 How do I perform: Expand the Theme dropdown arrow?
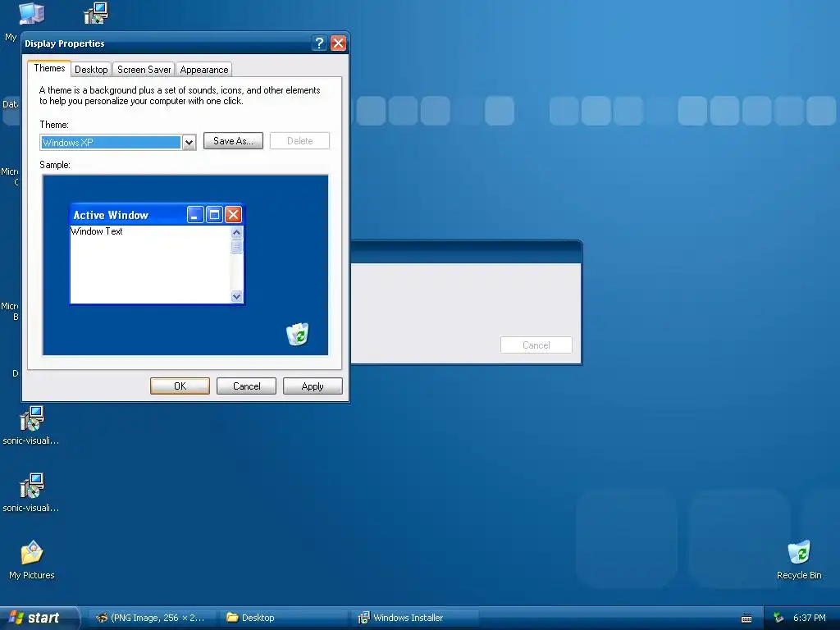[189, 143]
